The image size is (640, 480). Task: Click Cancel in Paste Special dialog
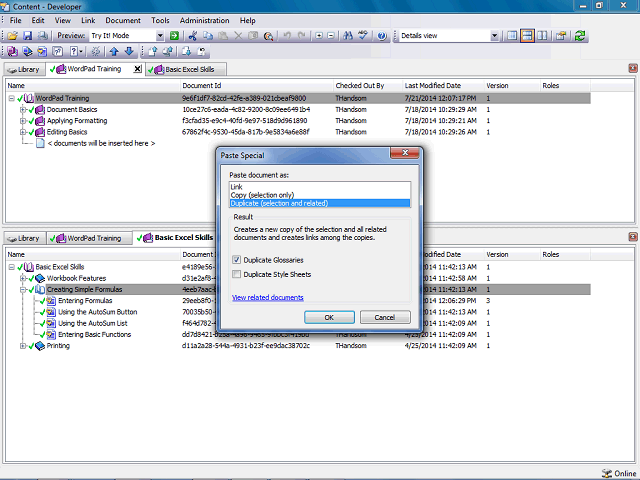[384, 317]
